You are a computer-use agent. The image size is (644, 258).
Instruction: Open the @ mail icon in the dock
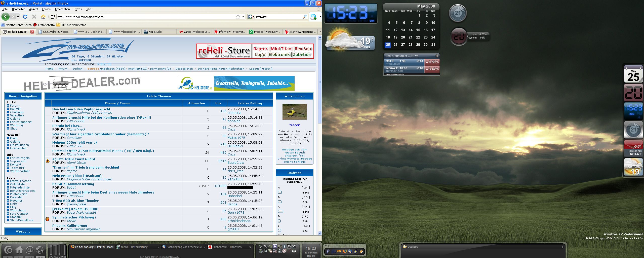(29, 250)
